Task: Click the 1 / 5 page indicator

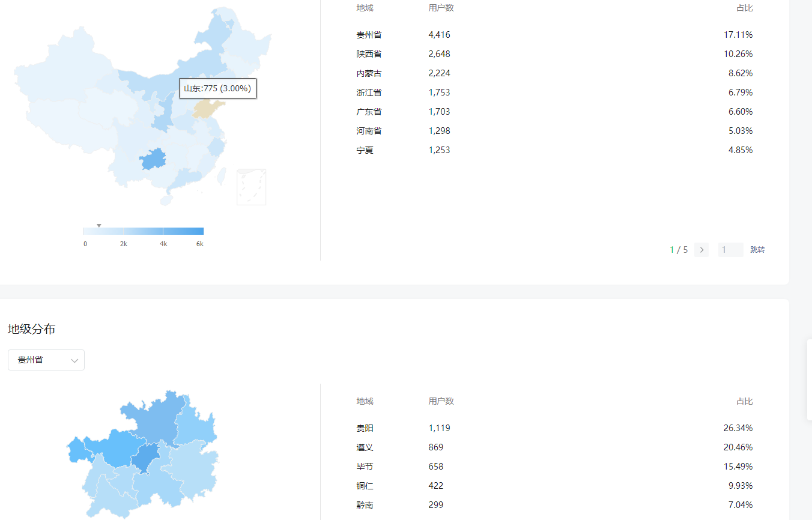Action: (679, 250)
